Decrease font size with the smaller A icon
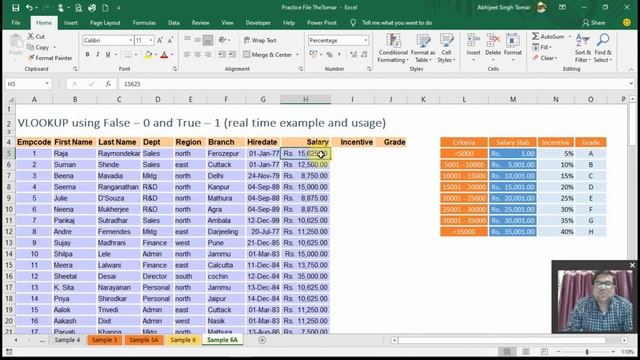Screen dimensions: 640x360 170,40
